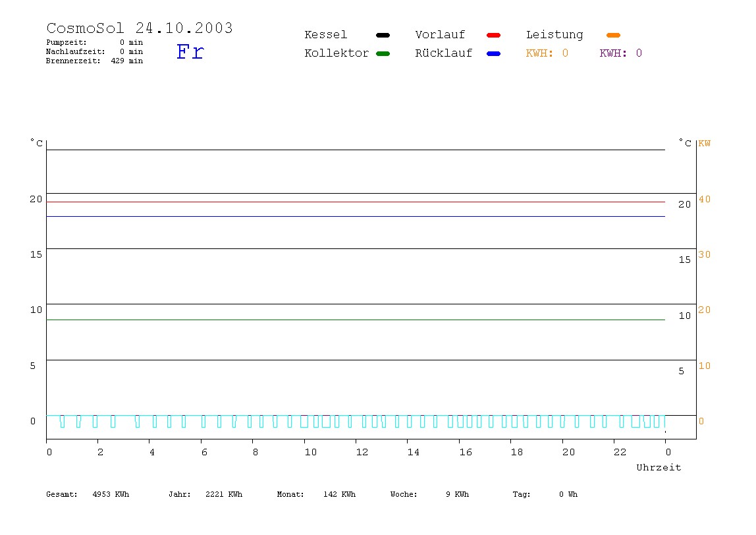Click the green Kollektor legend swatch
The width and height of the screenshot is (756, 535).
pos(383,53)
